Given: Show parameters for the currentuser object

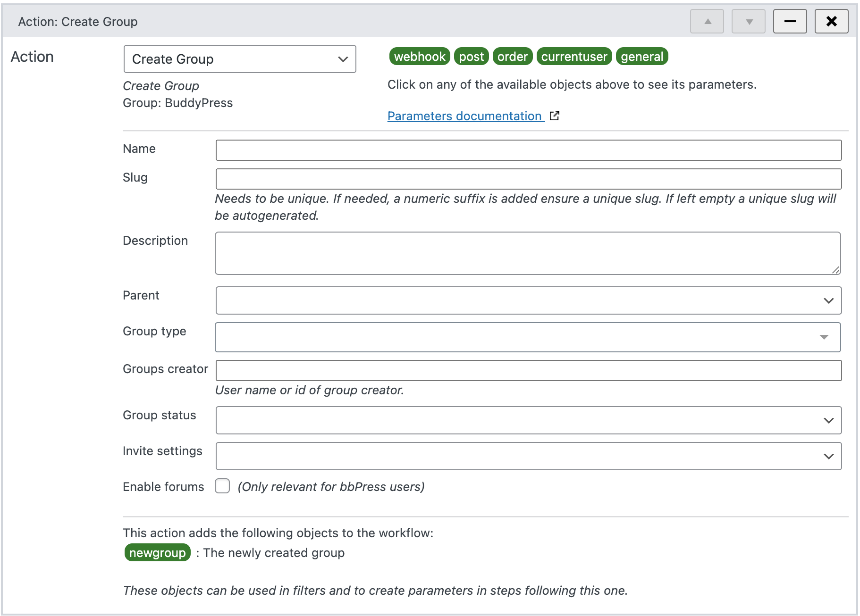Looking at the screenshot, I should (x=574, y=56).
